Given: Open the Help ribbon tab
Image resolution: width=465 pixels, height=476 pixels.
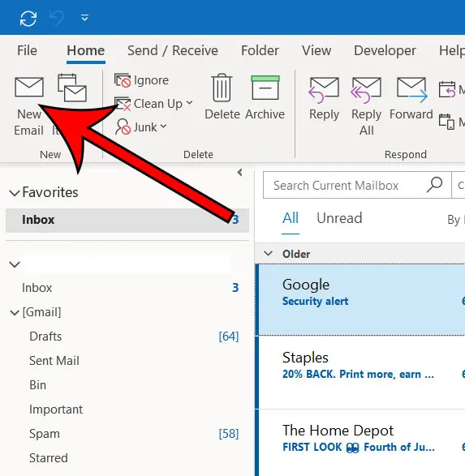Looking at the screenshot, I should click(452, 50).
